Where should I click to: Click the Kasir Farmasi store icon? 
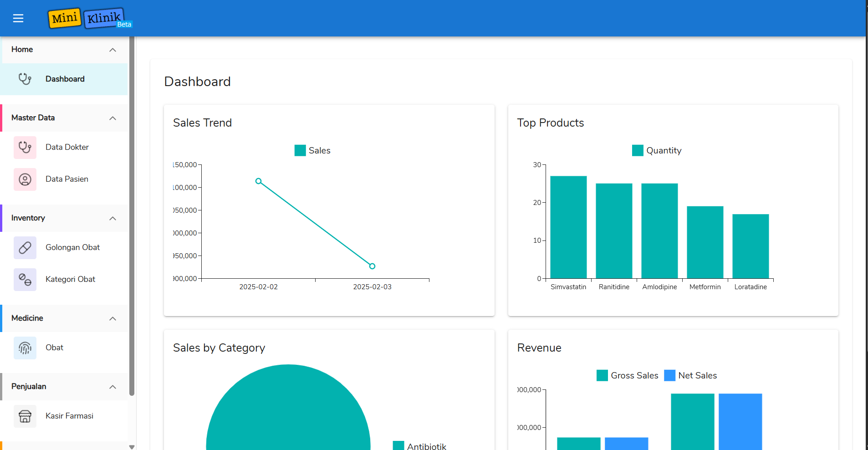click(x=25, y=416)
